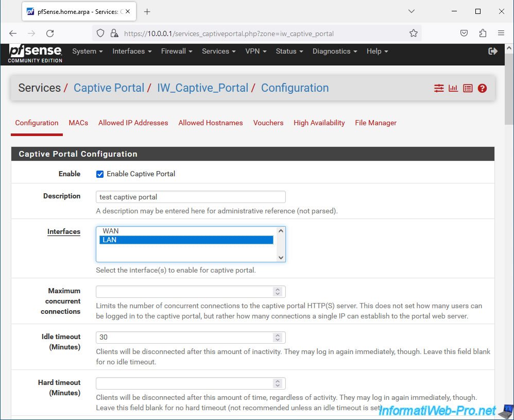Click stepper on Idle timeout field
This screenshot has height=420, width=514.
(277, 338)
